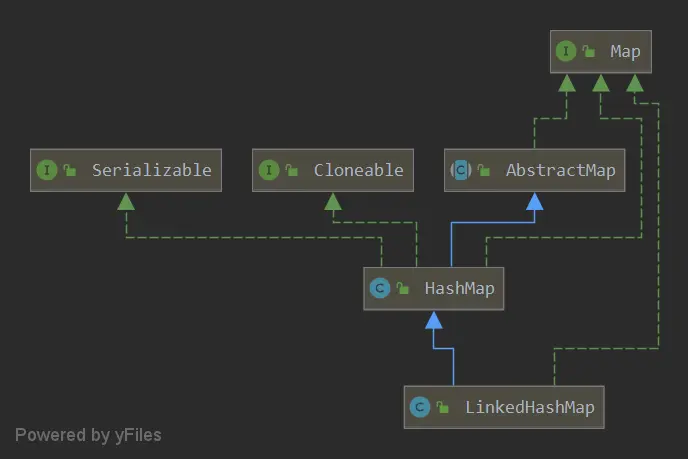
Task: Click the blue inheritance arrowhead under HashMap
Action: pyautogui.click(x=434, y=320)
